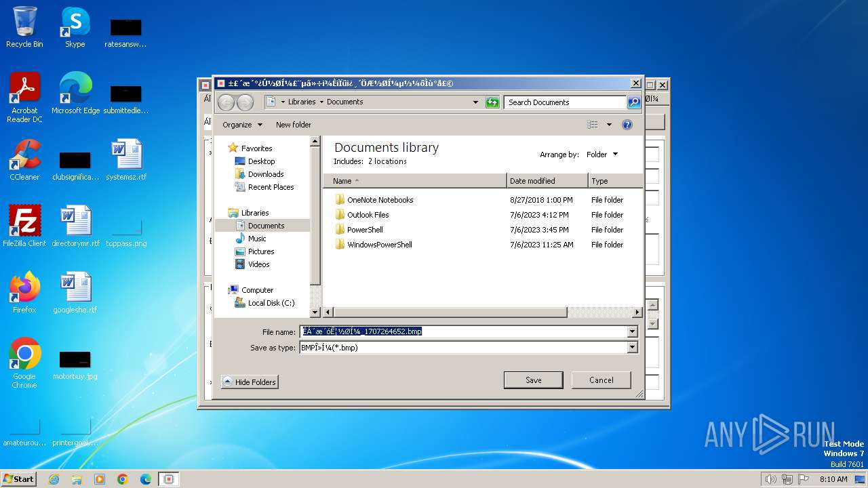The height and width of the screenshot is (488, 868).
Task: Select systemsz.rtf desktop file
Action: coord(126,160)
